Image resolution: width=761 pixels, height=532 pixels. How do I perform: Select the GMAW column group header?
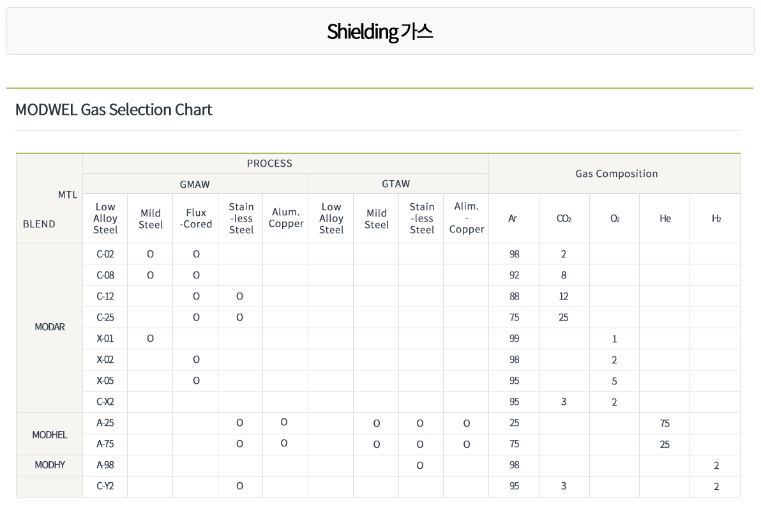(195, 185)
